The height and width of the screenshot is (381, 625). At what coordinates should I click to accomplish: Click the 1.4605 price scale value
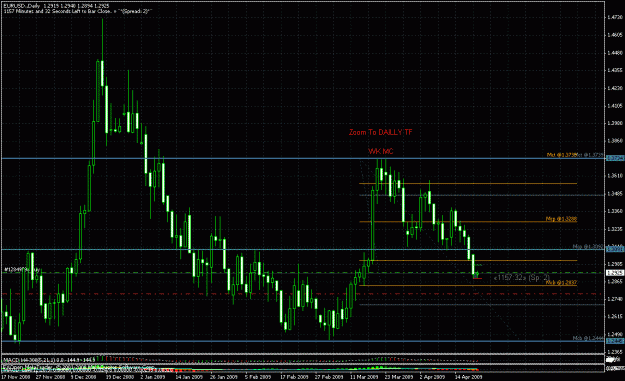tap(615, 35)
